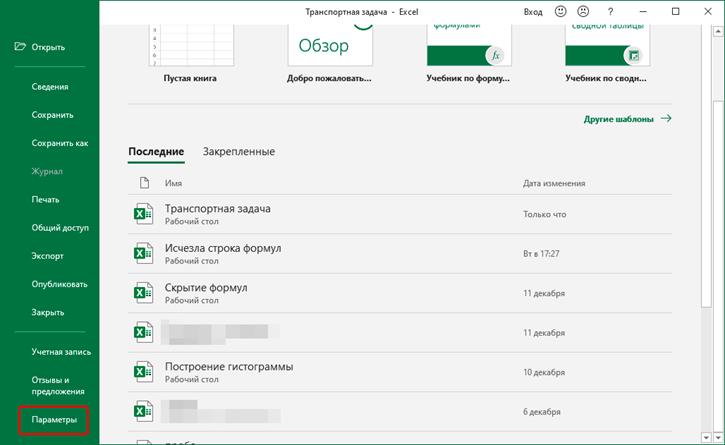Click Excel icon of Построение гистограммы
Screen dimensions: 725x445
(x=143, y=371)
